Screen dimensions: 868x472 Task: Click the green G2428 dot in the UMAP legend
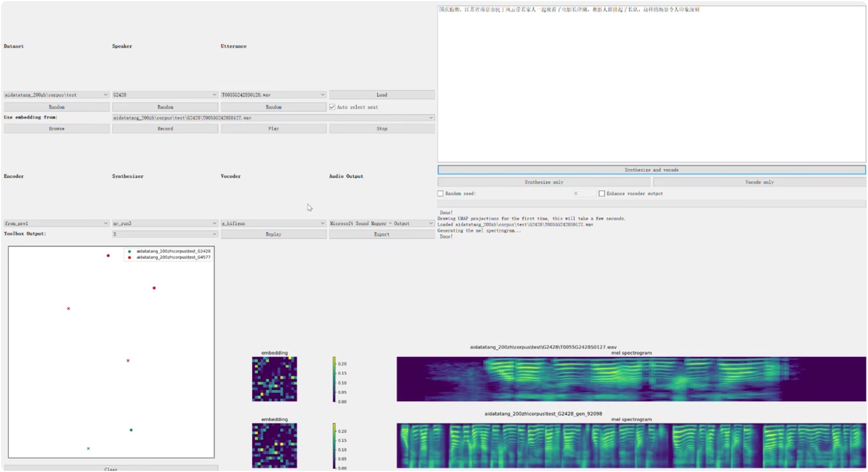pyautogui.click(x=129, y=252)
